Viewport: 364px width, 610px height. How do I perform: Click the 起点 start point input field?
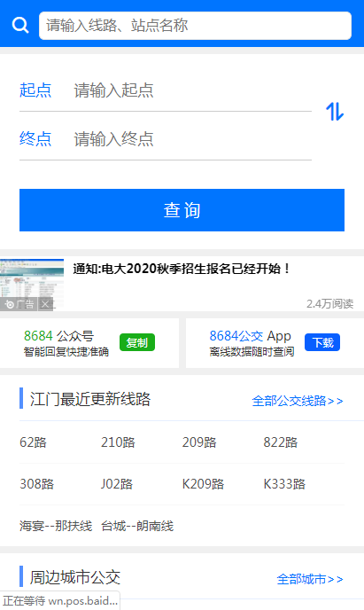[x=192, y=90]
